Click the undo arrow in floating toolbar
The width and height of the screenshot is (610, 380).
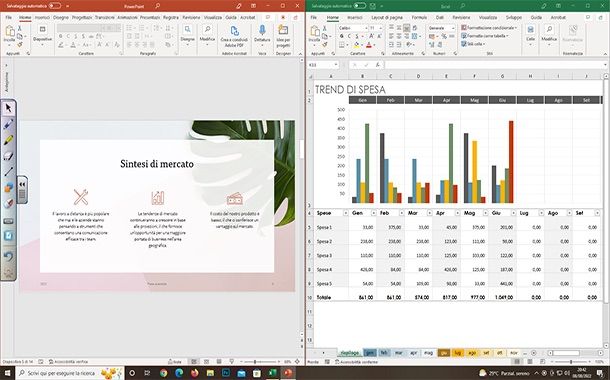pyautogui.click(x=9, y=256)
